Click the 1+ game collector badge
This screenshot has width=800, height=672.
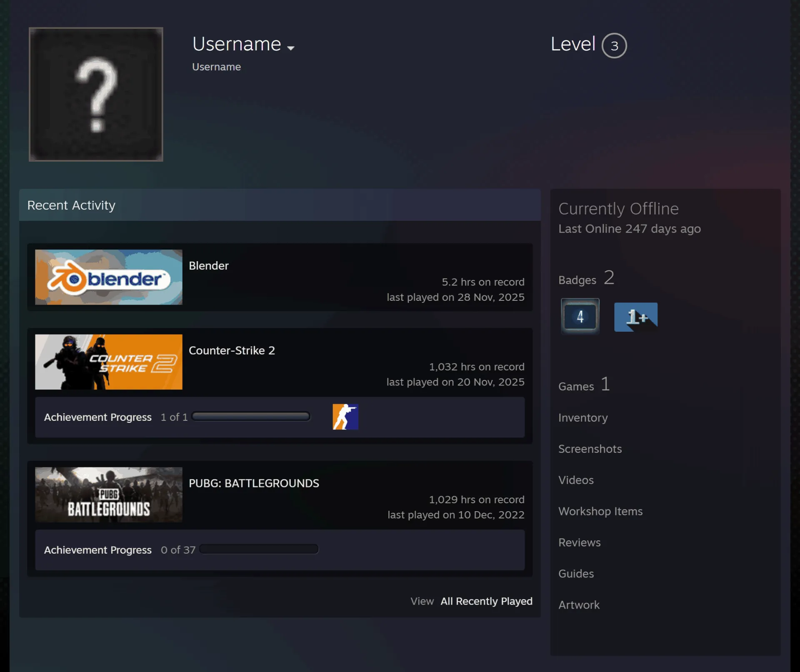tap(636, 317)
